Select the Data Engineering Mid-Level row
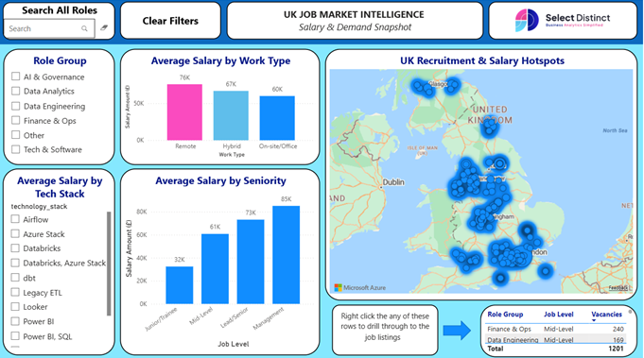Image resolution: width=644 pixels, height=358 pixels. tap(556, 339)
